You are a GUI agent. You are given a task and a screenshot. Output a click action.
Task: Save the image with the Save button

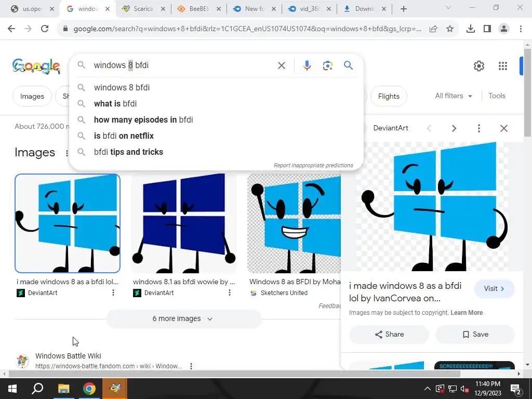click(x=475, y=334)
